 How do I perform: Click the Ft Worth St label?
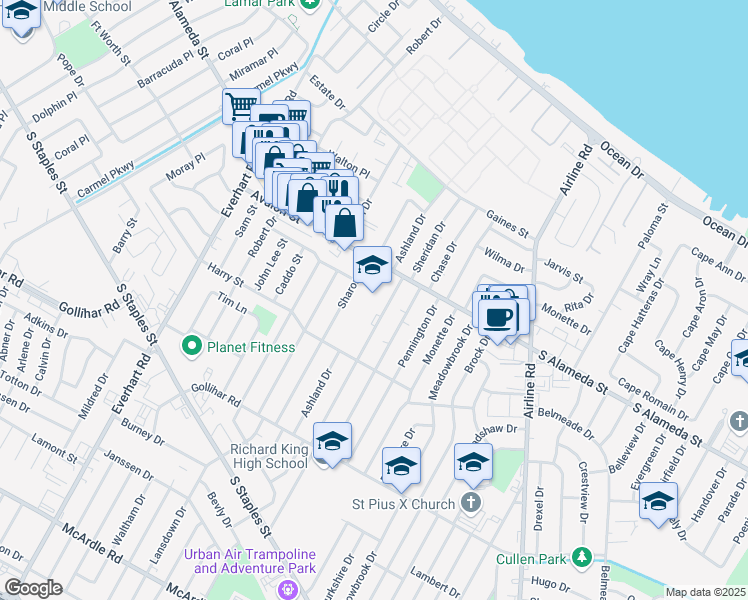(110, 43)
